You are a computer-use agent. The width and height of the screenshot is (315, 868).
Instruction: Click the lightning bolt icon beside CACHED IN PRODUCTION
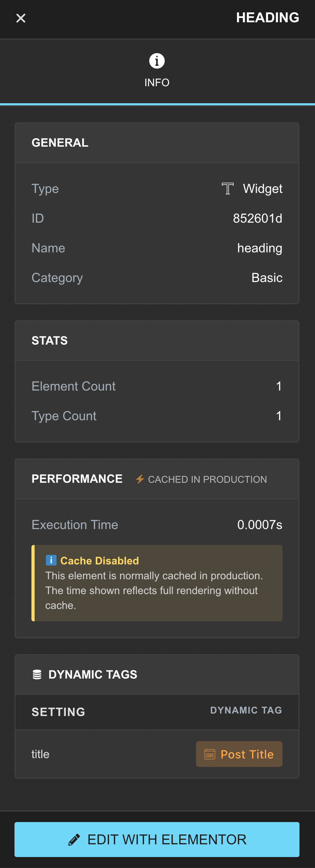coord(140,479)
